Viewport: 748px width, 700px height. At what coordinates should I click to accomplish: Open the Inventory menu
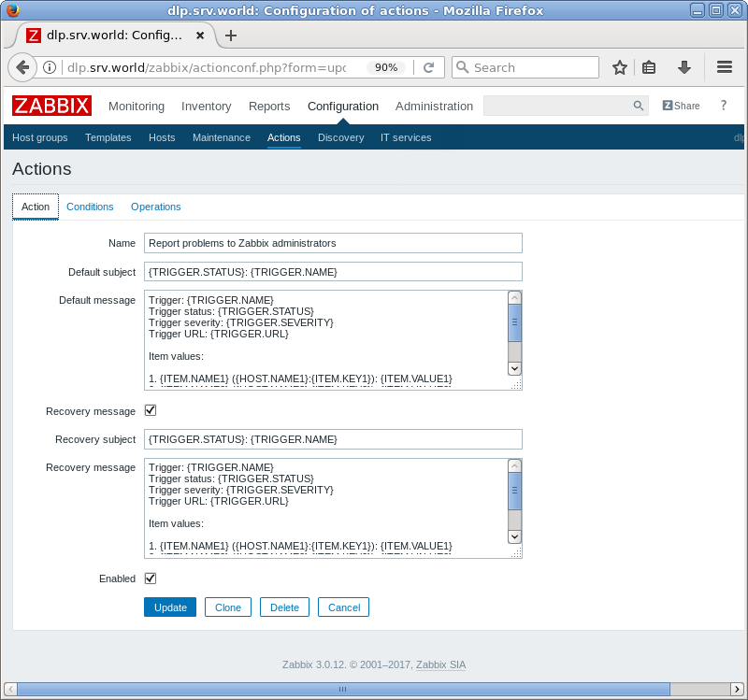[206, 107]
